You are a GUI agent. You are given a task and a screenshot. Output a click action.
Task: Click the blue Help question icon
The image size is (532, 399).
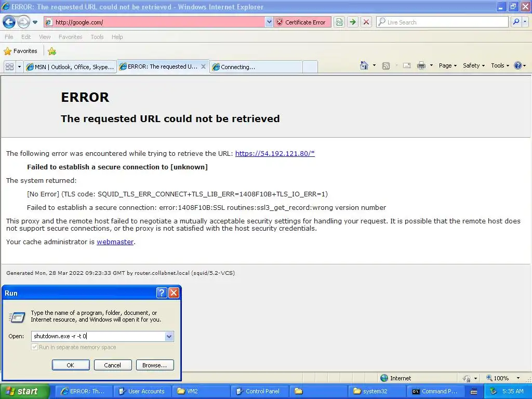[518, 65]
